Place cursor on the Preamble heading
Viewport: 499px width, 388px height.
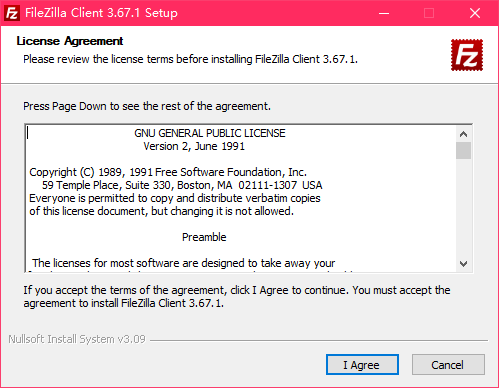204,237
